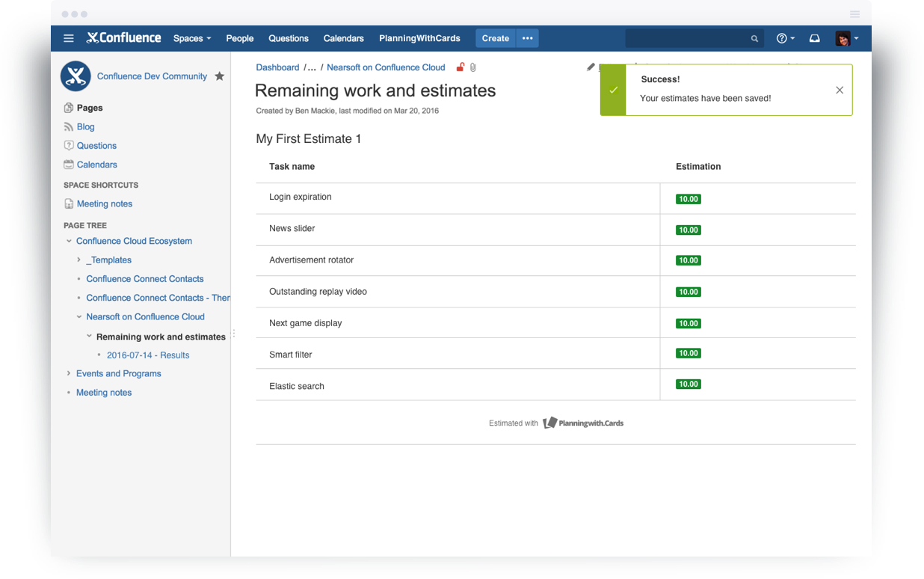This screenshot has width=924, height=579.
Task: Click the Advertisement rotator task name
Action: (311, 260)
